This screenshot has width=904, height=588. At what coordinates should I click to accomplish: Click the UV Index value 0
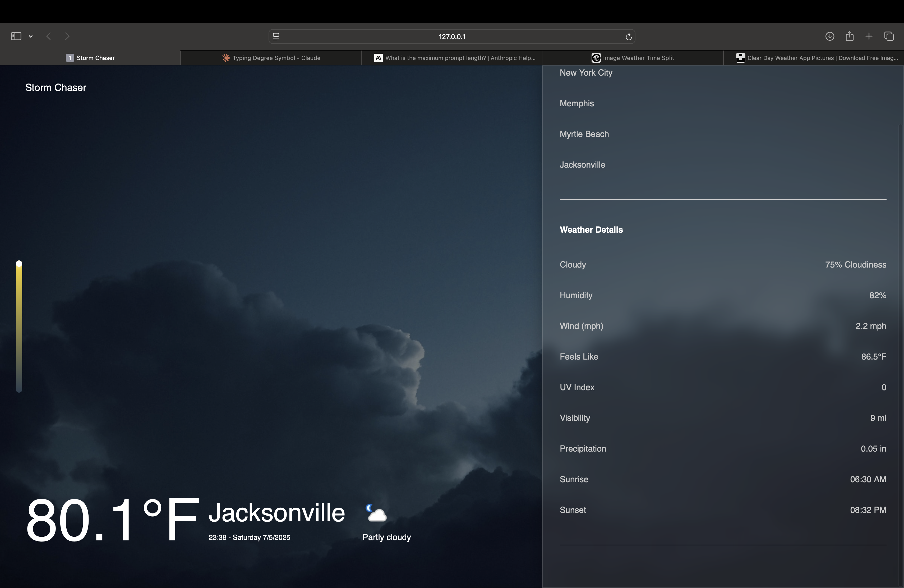click(x=884, y=387)
